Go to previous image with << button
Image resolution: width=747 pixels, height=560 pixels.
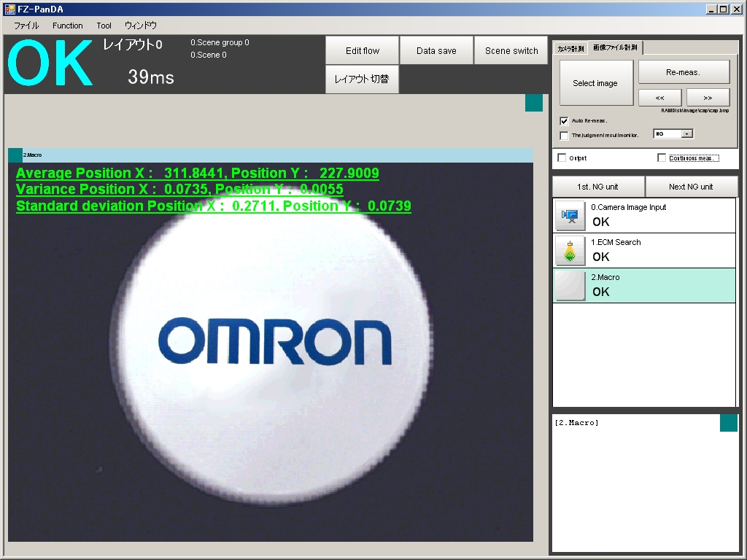click(x=659, y=98)
